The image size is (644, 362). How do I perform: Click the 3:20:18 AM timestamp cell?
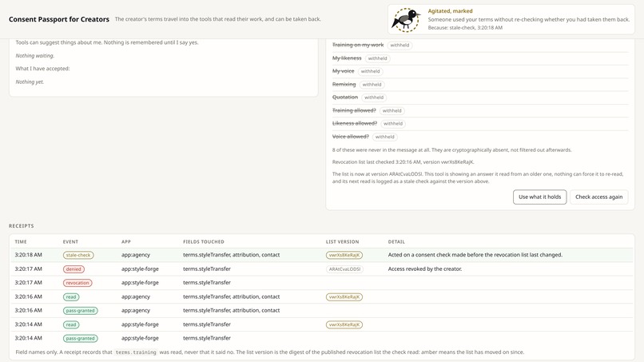tap(28, 255)
